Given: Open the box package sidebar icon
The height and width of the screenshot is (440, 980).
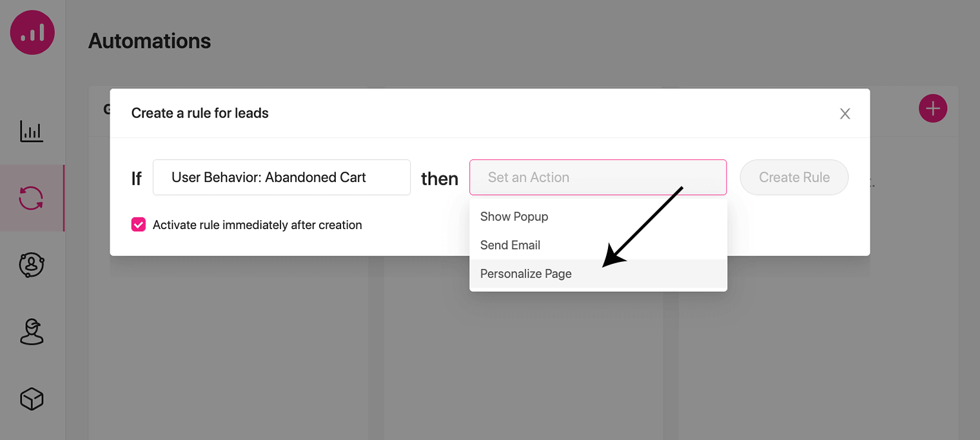Looking at the screenshot, I should coord(32,399).
